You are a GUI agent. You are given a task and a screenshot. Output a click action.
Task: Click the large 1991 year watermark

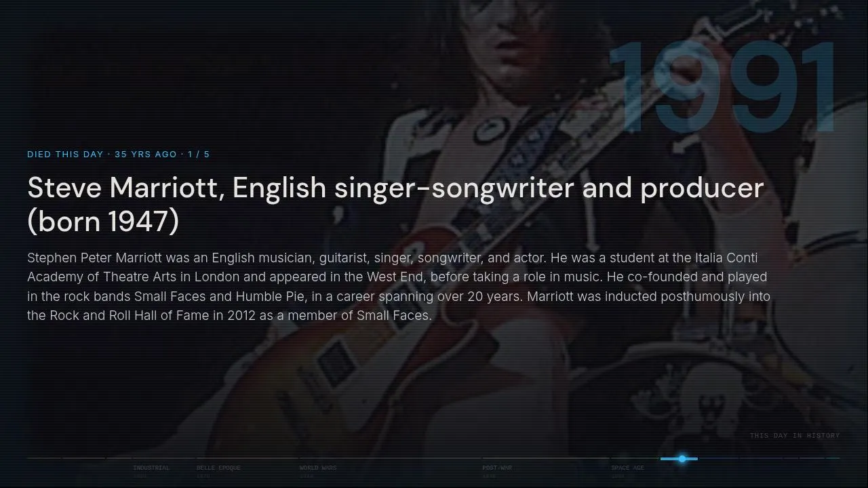(x=723, y=87)
